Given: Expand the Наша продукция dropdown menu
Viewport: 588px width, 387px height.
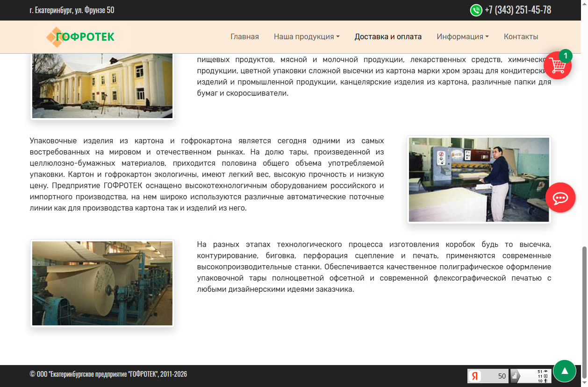Looking at the screenshot, I should click(307, 36).
